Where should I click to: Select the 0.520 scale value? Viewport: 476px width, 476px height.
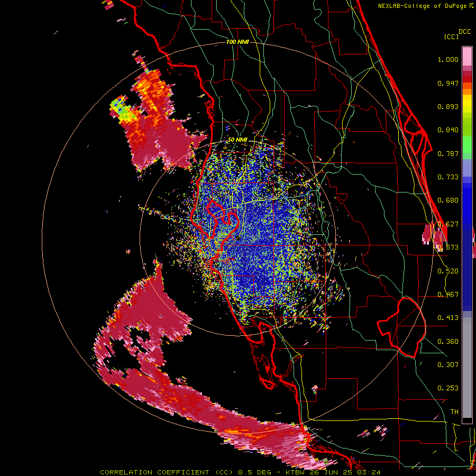(x=448, y=271)
